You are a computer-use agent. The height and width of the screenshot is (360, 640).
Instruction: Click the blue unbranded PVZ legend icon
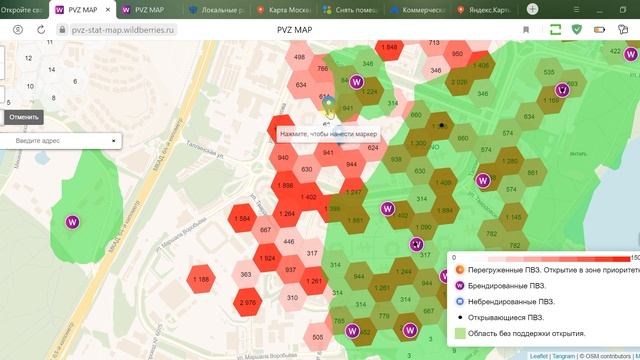(460, 302)
